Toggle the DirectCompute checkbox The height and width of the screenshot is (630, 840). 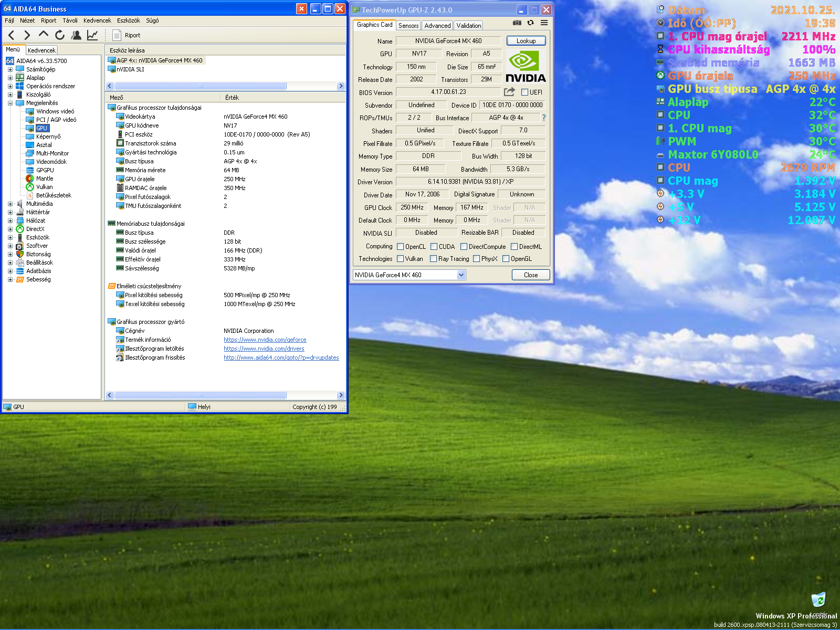point(464,246)
